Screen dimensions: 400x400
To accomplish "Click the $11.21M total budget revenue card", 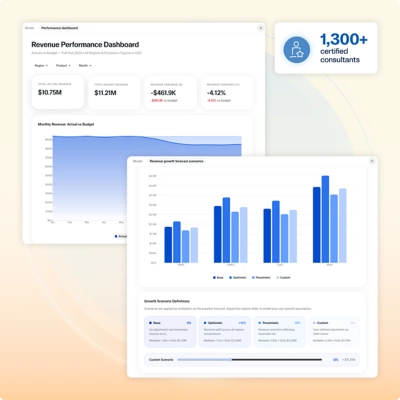I will pyautogui.click(x=114, y=92).
